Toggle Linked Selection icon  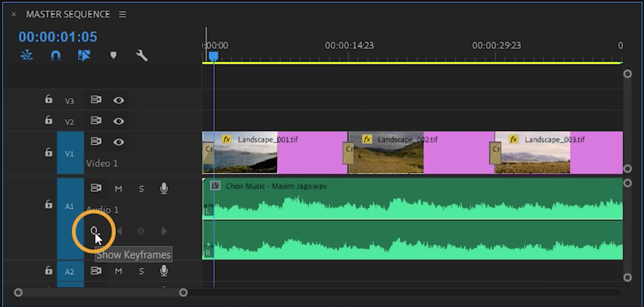[x=84, y=55]
